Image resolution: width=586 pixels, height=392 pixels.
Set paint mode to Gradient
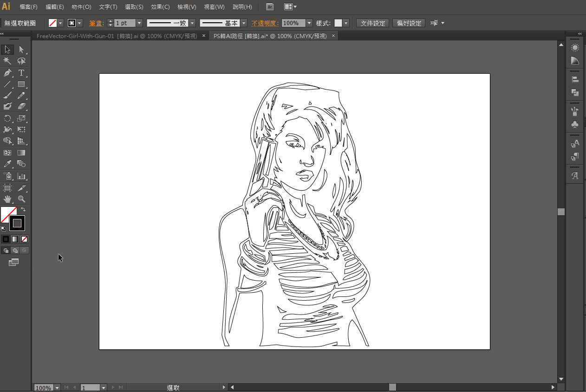tap(15, 239)
